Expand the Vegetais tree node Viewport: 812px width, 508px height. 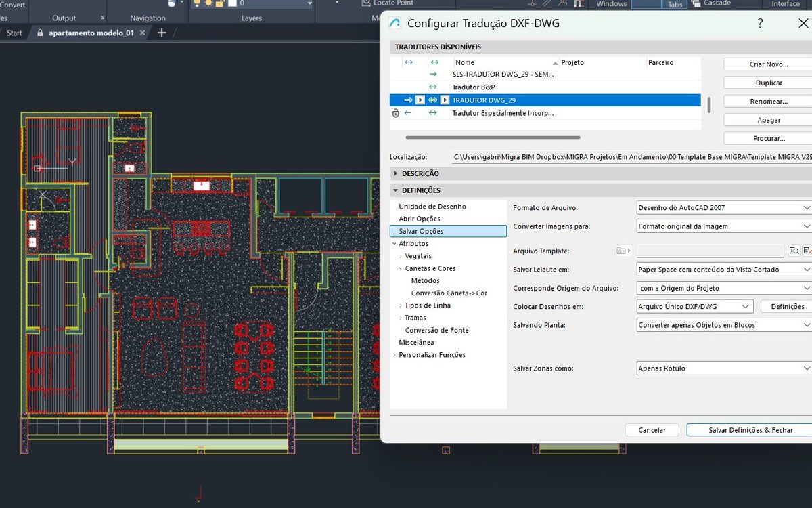click(401, 256)
